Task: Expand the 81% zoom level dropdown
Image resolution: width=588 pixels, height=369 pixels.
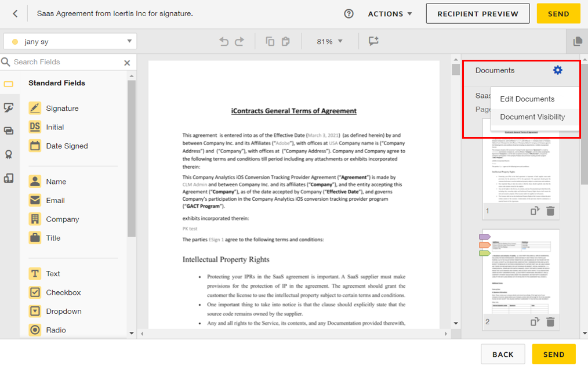Action: tap(329, 42)
